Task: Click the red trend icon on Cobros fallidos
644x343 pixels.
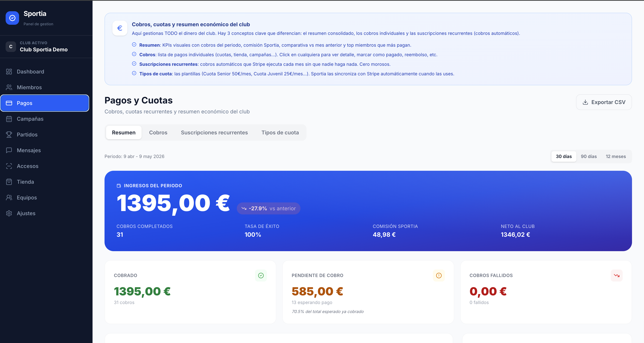Action: point(616,276)
